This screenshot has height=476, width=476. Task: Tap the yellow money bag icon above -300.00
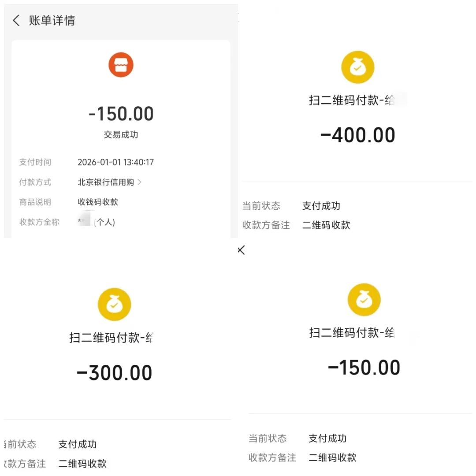[114, 305]
